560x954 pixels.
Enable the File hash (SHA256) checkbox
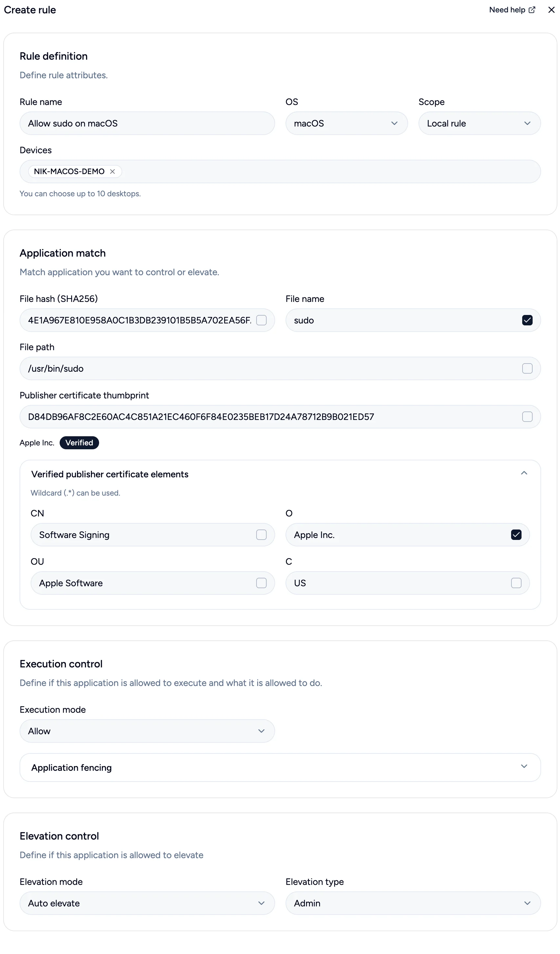[261, 320]
